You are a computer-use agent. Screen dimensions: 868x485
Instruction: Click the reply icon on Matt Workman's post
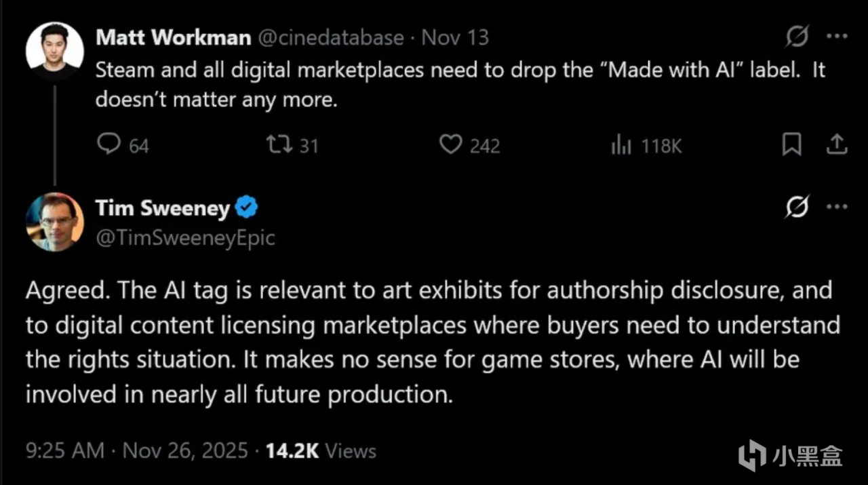[x=108, y=144]
